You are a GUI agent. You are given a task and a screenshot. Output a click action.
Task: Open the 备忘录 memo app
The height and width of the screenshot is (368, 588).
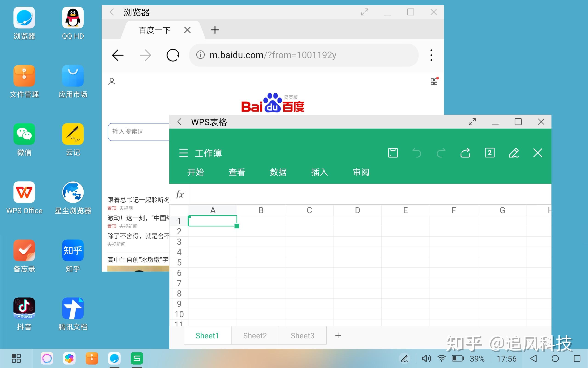tap(24, 250)
